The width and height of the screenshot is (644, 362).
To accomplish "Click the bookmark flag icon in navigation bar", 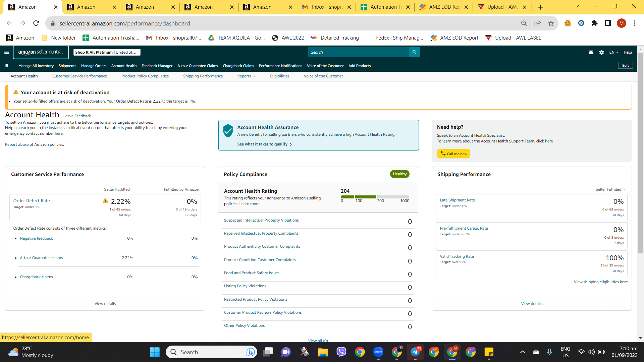I will coord(7,66).
